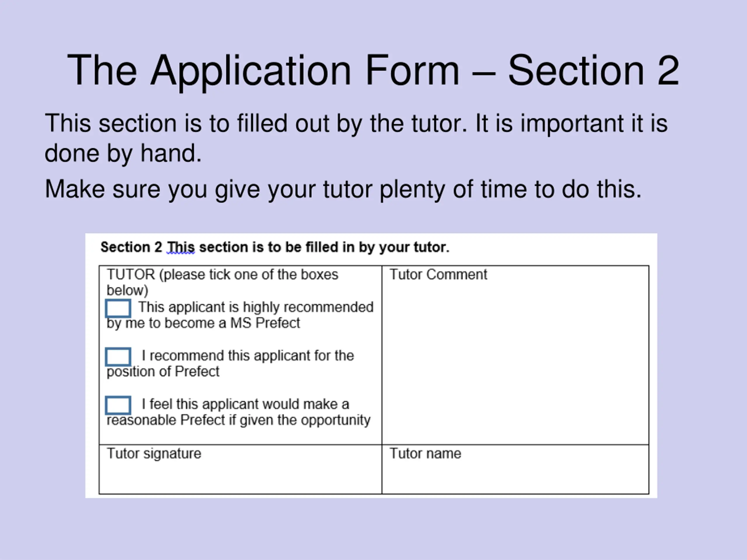Click the bold 'Section 2' form heading
Image resolution: width=747 pixels, height=560 pixels.
pyautogui.click(x=131, y=247)
